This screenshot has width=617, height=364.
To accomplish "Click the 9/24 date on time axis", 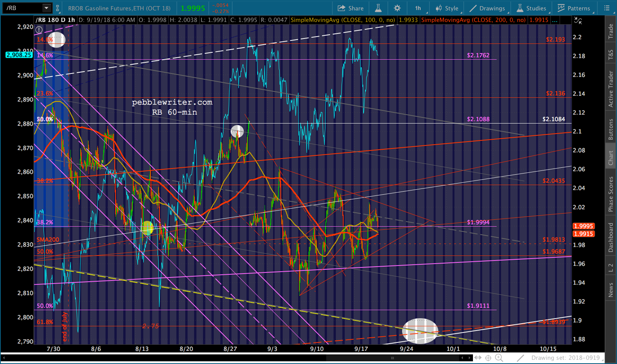I will click(406, 349).
